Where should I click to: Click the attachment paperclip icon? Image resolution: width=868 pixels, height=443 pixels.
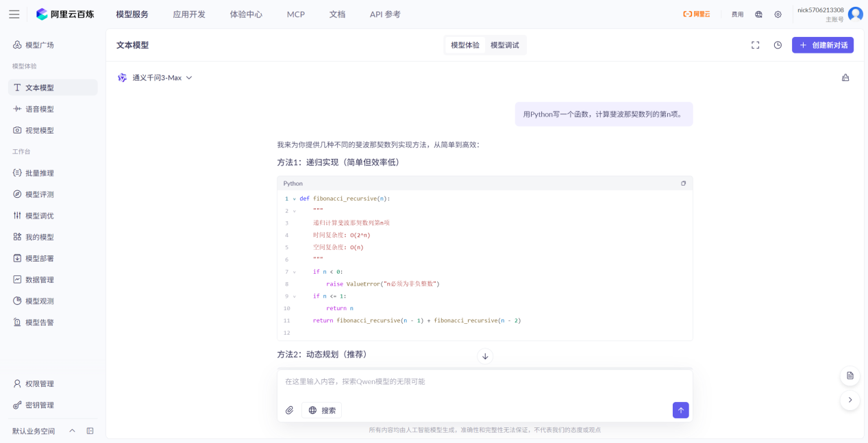[290, 410]
